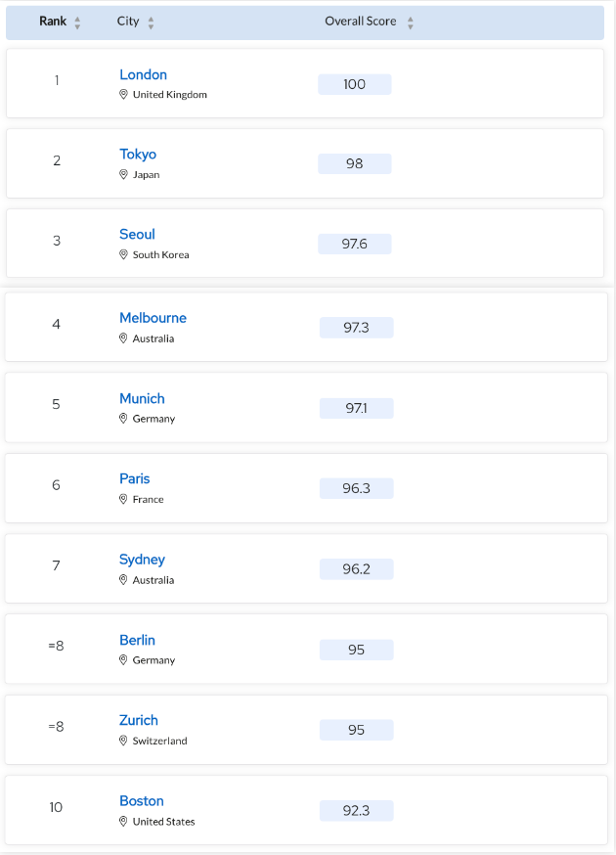Click location pin beside South Korea

[x=123, y=254]
